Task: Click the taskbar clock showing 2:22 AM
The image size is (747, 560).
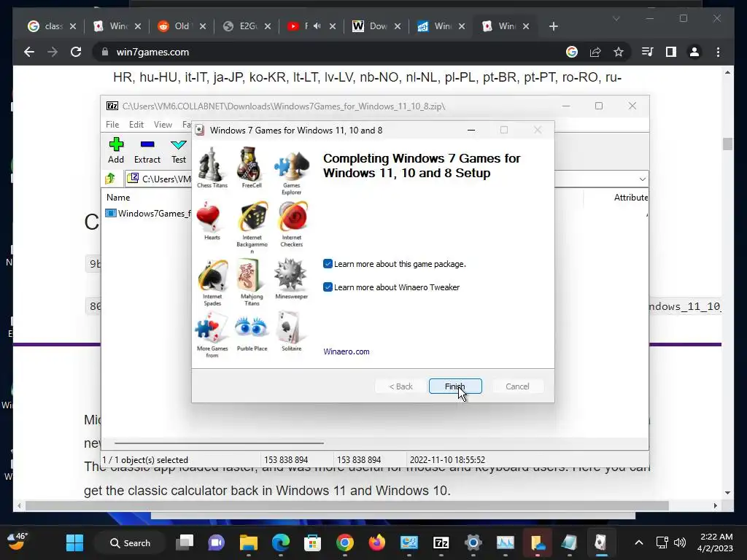Action: click(715, 542)
